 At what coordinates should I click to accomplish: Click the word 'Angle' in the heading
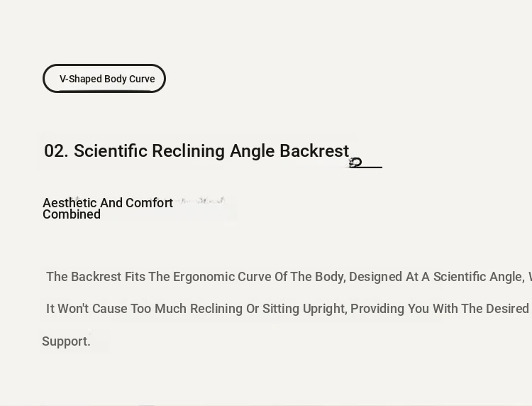[252, 151]
